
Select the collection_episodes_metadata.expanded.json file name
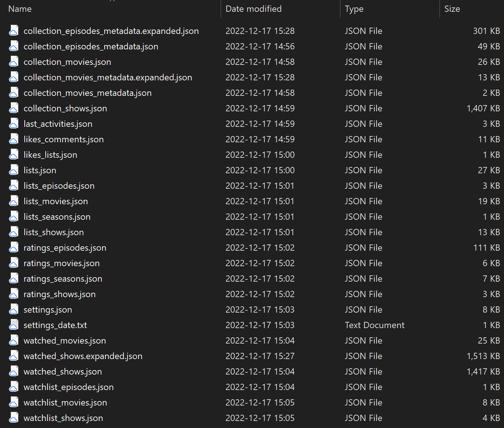111,31
